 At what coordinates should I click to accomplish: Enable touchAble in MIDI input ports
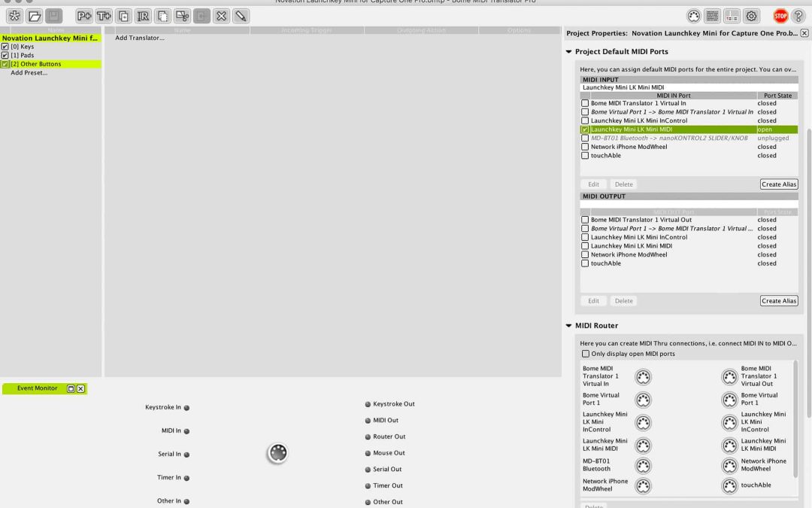pos(585,156)
